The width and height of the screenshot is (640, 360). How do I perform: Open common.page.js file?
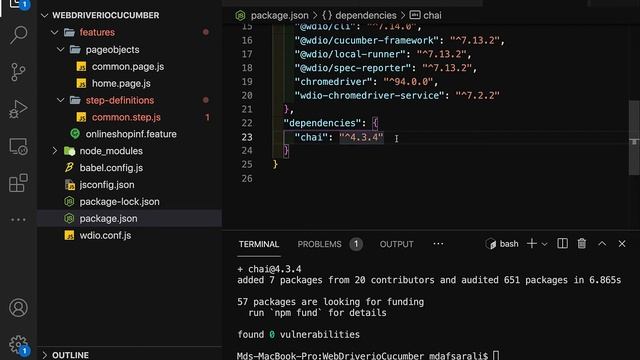(128, 67)
